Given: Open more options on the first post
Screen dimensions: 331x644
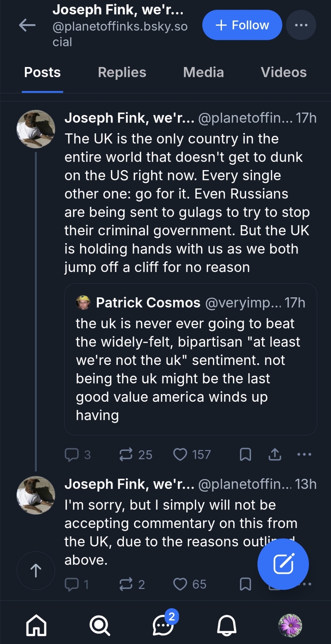Looking at the screenshot, I should coord(304,455).
